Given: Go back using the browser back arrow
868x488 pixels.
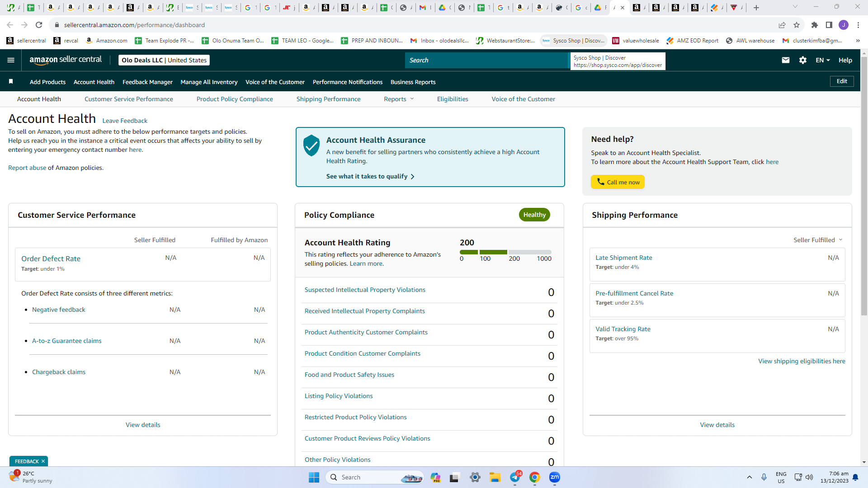Looking at the screenshot, I should (10, 25).
